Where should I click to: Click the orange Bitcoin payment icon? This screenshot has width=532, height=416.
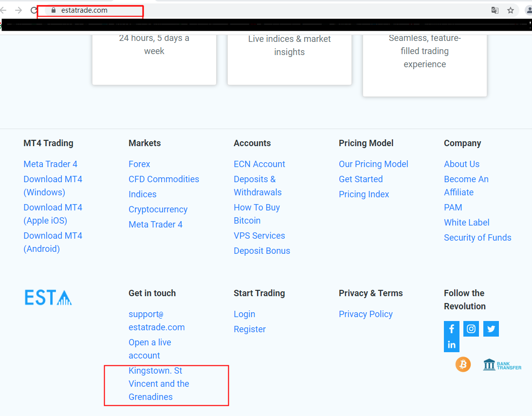coord(463,364)
